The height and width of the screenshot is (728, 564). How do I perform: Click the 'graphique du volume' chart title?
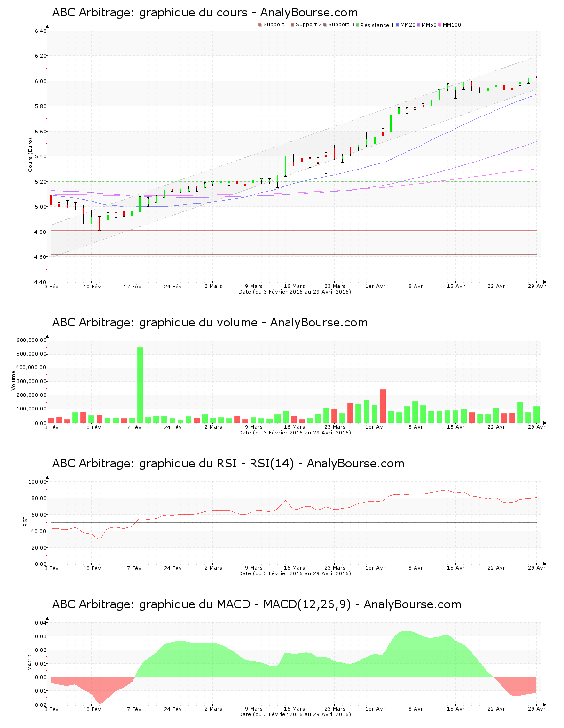[x=198, y=323]
